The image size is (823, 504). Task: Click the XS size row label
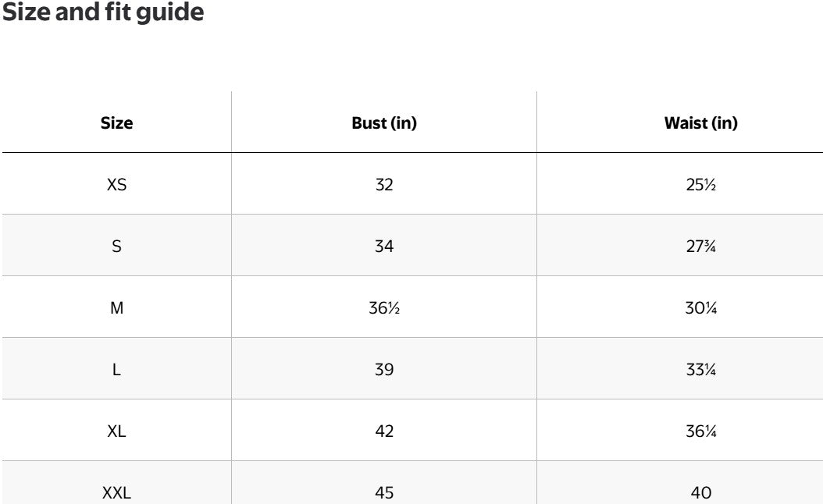pyautogui.click(x=116, y=185)
